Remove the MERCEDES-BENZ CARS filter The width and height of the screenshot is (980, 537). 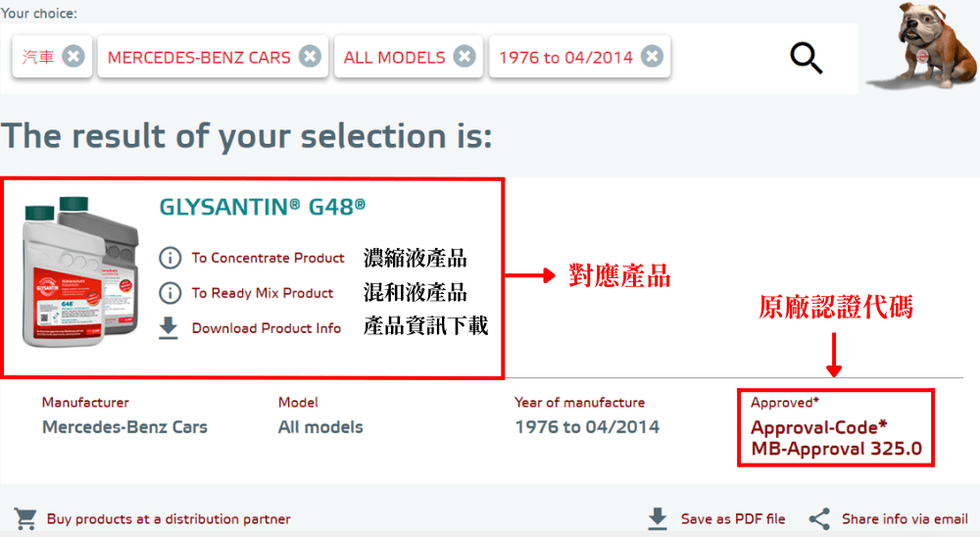[x=310, y=57]
